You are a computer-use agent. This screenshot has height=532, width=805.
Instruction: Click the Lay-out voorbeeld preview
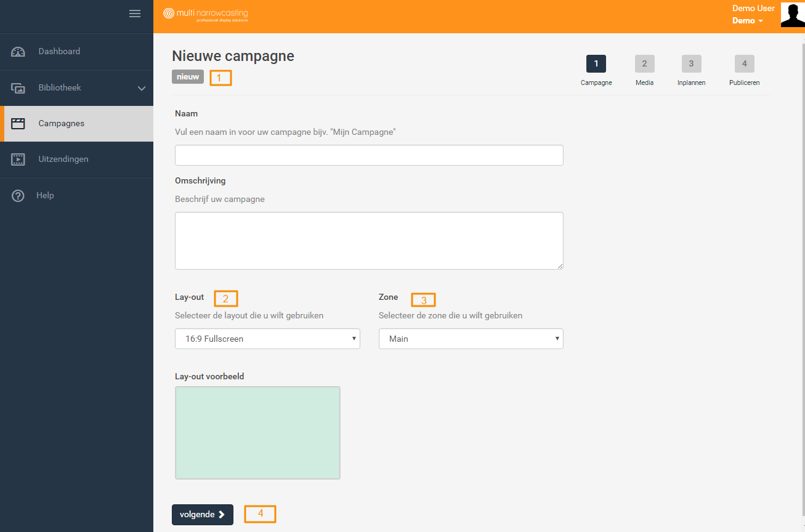(x=257, y=433)
